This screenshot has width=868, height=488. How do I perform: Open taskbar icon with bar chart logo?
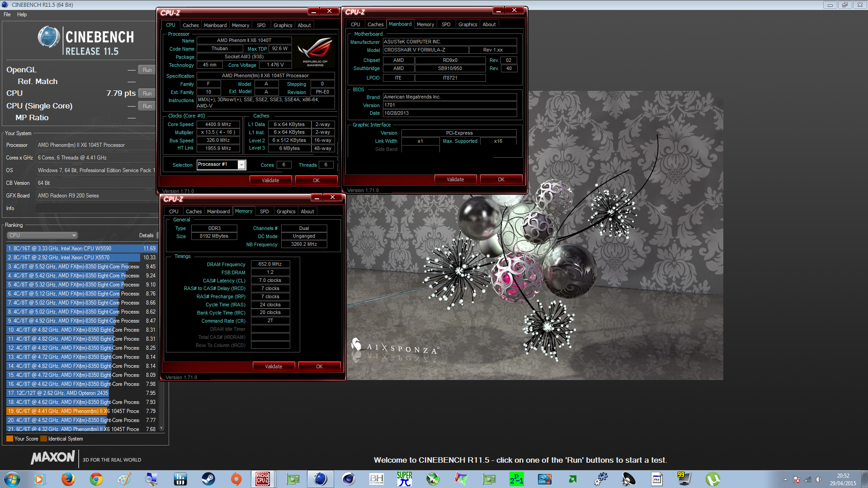180,479
